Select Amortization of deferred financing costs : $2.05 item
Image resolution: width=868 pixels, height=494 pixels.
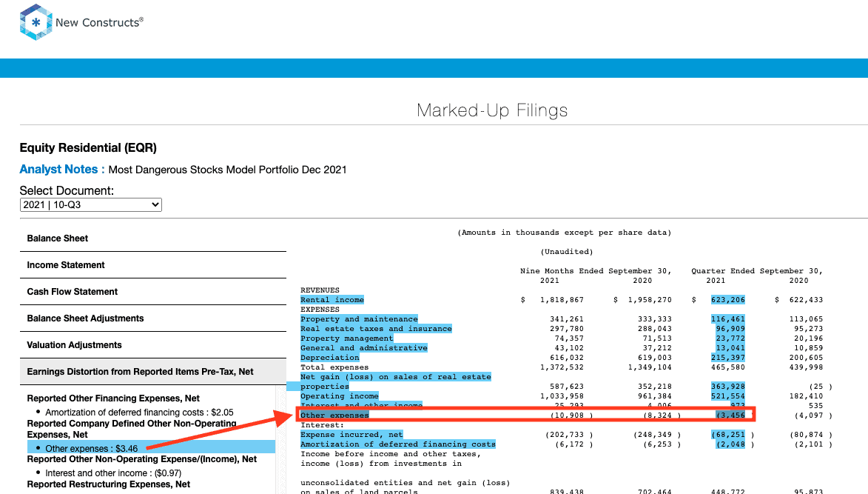(x=140, y=413)
